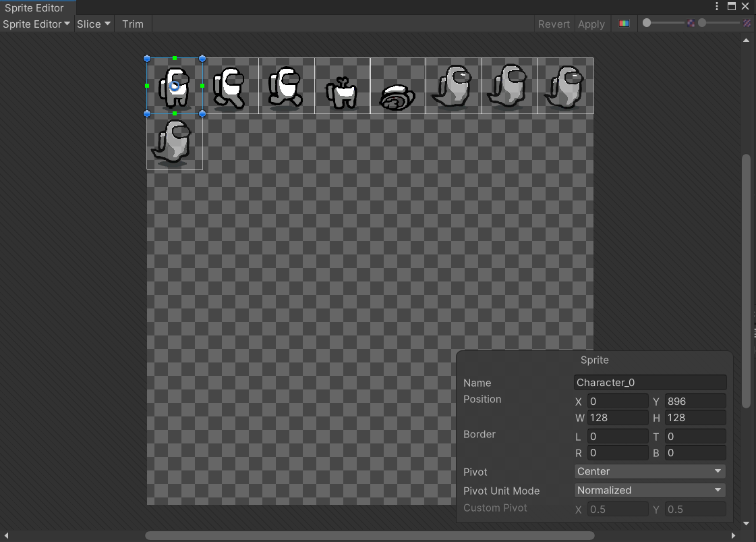Screen dimensions: 756x542
Task: Open the Sprite Editor mode dropdown
Action: [x=36, y=24]
